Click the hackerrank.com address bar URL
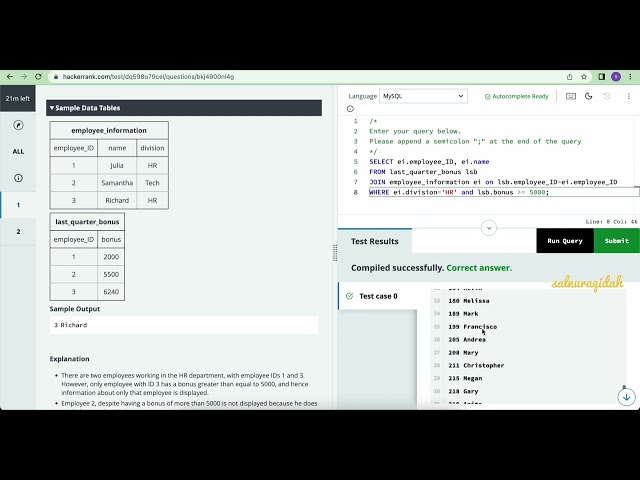This screenshot has width=640, height=480. tap(148, 77)
